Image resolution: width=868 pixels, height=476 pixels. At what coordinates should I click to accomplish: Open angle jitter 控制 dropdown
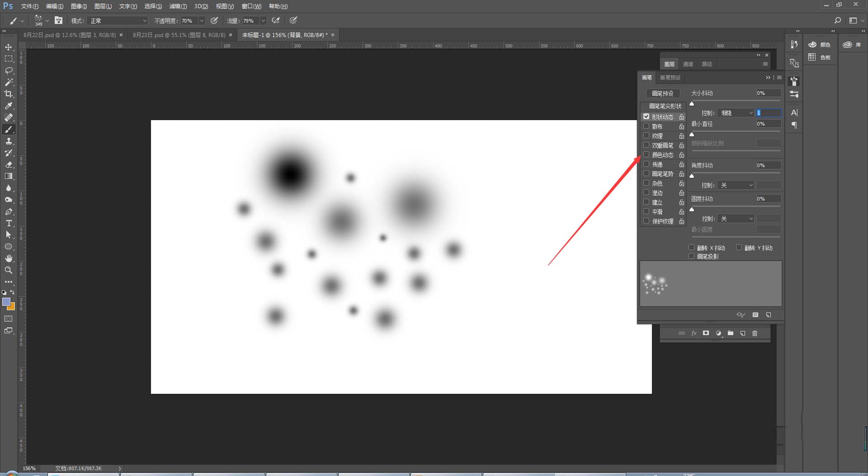[736, 185]
